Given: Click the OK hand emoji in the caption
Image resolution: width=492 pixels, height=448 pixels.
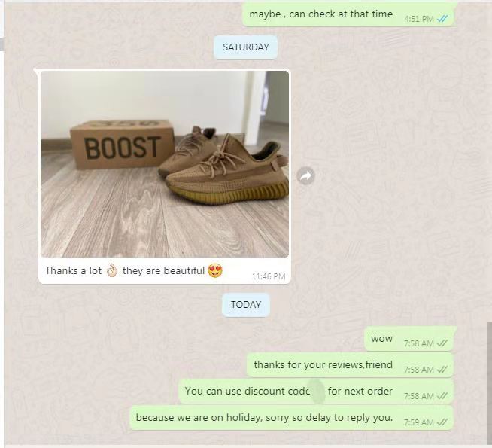Looking at the screenshot, I should tap(111, 270).
